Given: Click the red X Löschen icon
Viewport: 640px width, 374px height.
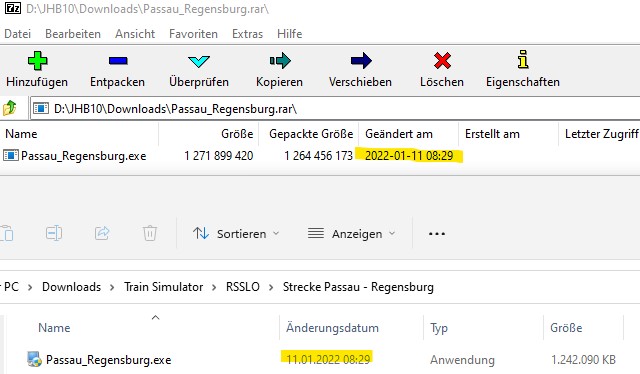Looking at the screenshot, I should click(x=442, y=60).
